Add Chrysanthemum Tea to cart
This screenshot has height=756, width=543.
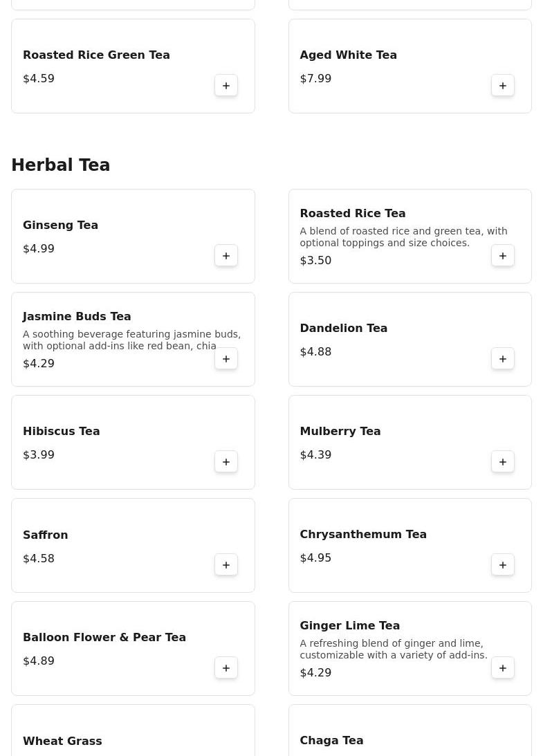pos(503,565)
